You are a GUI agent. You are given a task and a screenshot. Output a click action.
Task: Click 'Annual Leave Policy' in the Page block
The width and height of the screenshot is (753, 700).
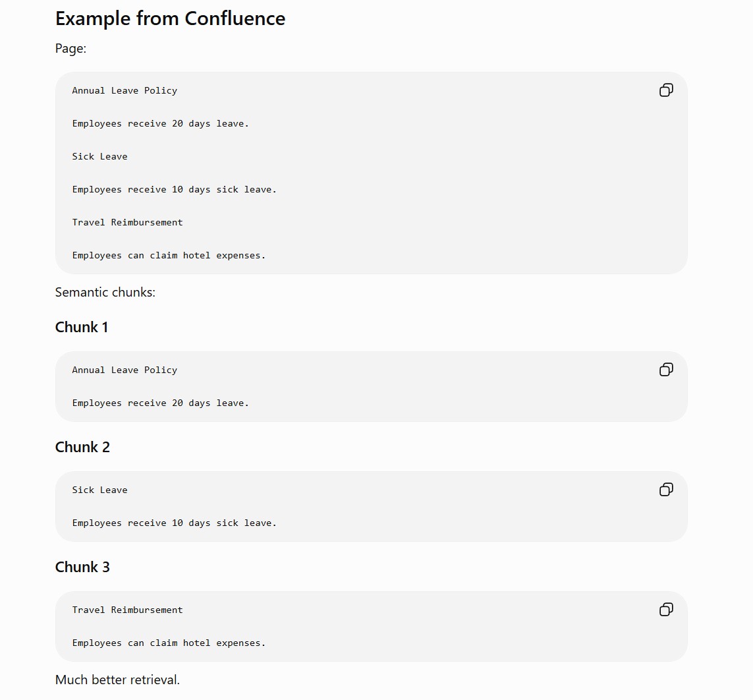click(x=125, y=90)
